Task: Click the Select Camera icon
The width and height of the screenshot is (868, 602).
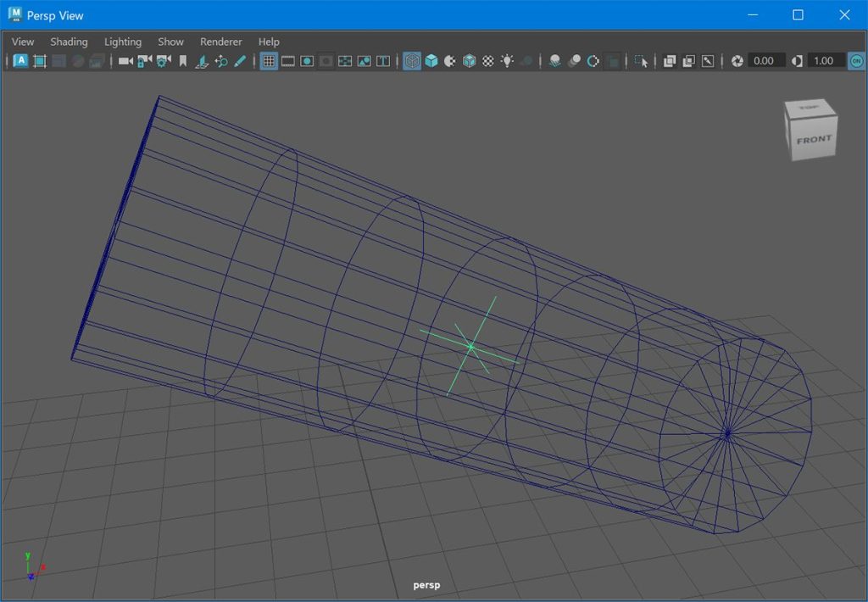Action: (125, 61)
